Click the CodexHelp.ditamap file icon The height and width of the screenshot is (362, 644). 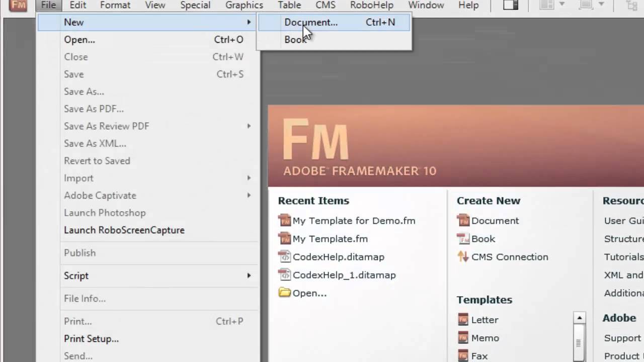click(x=285, y=257)
